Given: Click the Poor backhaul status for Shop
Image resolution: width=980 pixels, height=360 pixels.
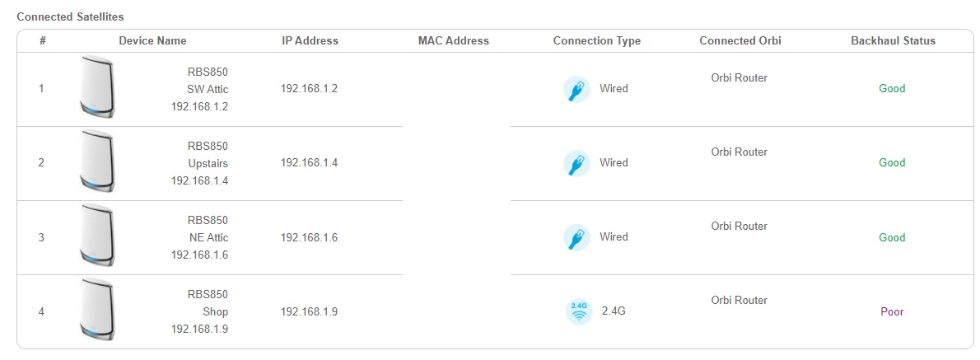Looking at the screenshot, I should point(892,312).
